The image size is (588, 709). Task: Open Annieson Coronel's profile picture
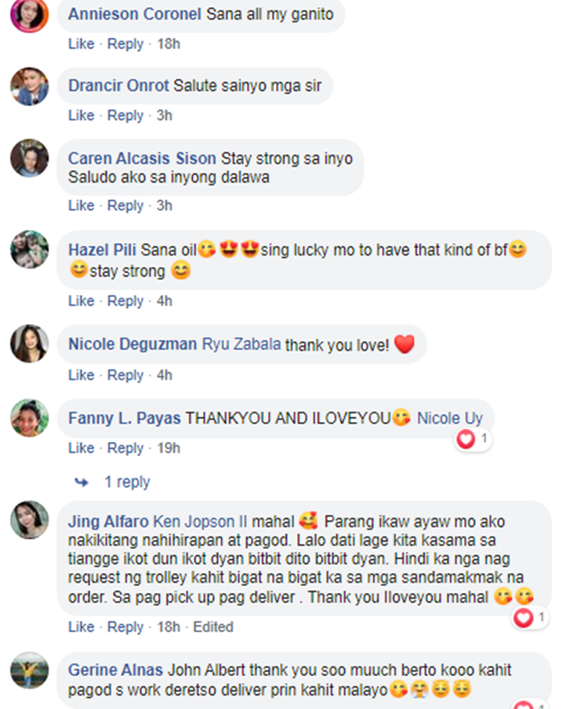(x=29, y=14)
